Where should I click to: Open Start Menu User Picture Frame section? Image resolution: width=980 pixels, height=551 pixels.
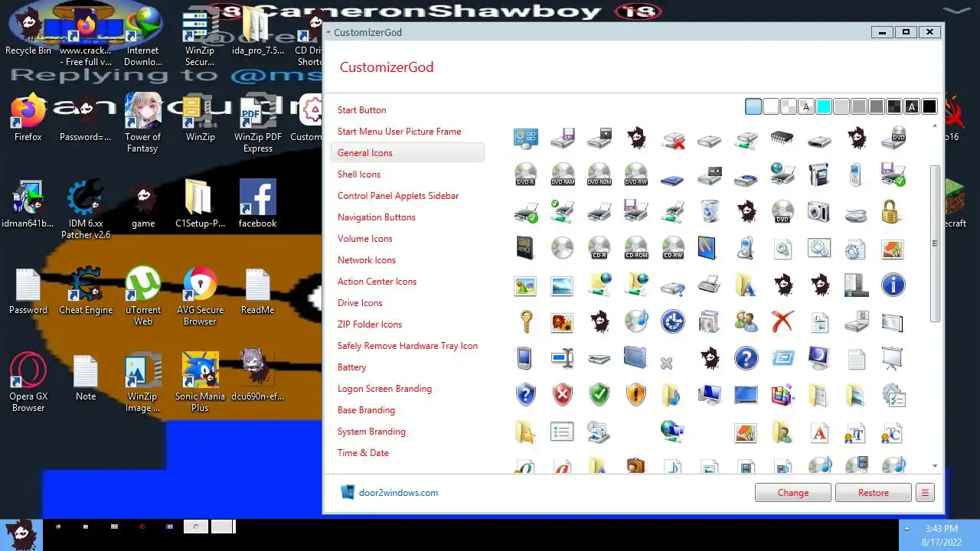click(x=399, y=132)
